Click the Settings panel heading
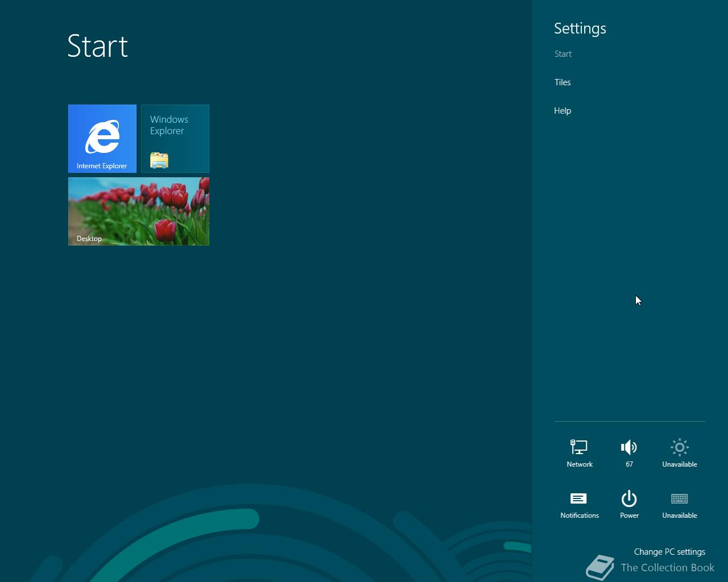The height and width of the screenshot is (582, 728). coord(580,28)
